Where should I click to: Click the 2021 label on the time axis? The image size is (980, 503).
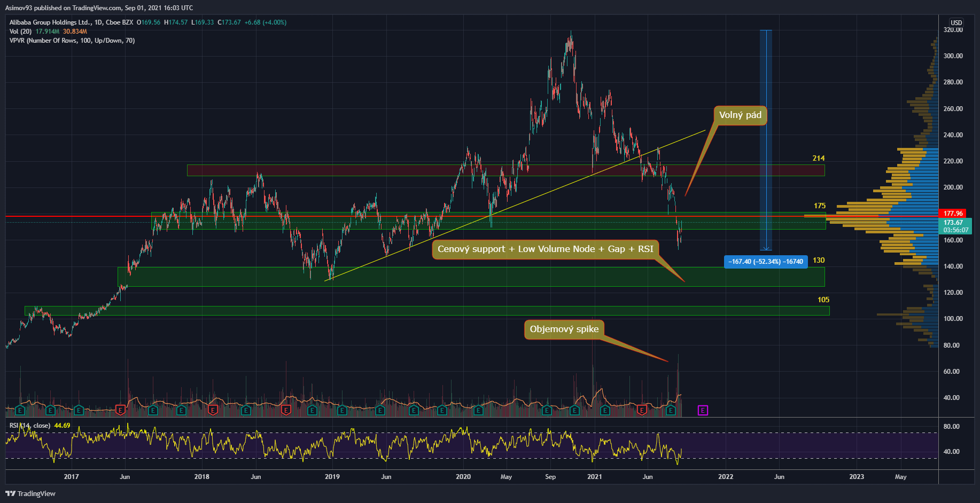594,477
